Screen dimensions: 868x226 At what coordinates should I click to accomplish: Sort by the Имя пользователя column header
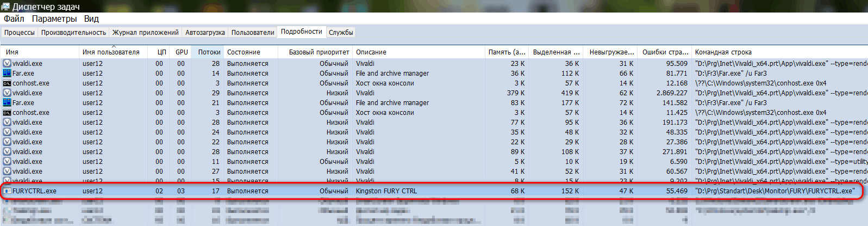point(113,52)
